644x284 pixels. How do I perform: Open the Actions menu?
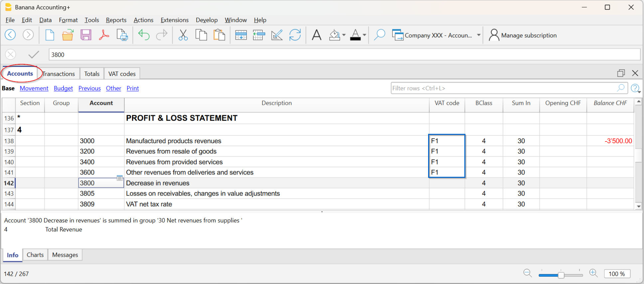click(143, 20)
